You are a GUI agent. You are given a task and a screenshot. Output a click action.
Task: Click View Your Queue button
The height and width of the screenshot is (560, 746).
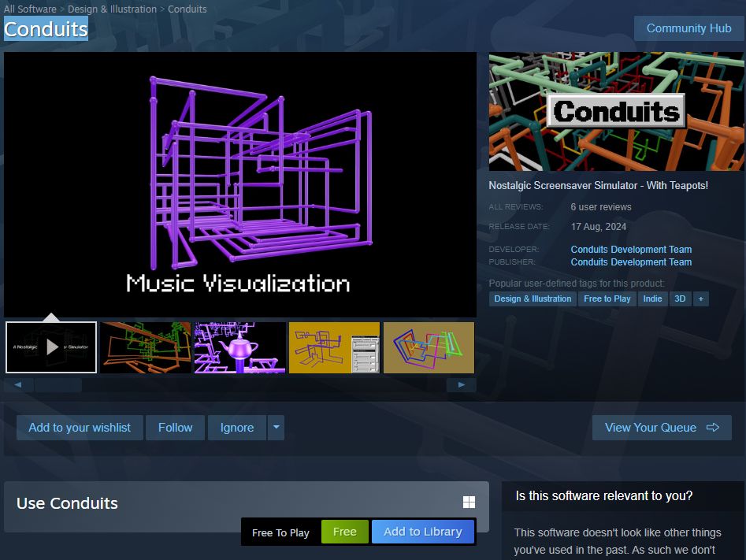pyautogui.click(x=661, y=428)
